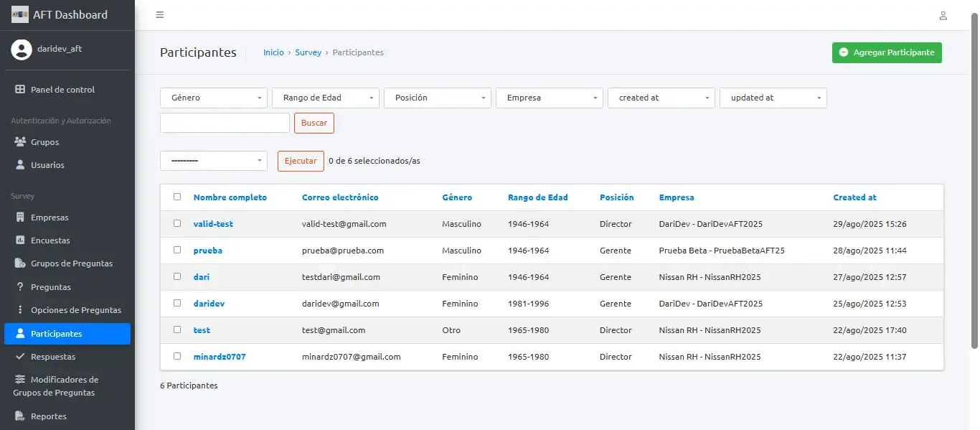The image size is (980, 430).
Task: Open the bulk actions dropdown beside Ejecutar
Action: point(213,160)
